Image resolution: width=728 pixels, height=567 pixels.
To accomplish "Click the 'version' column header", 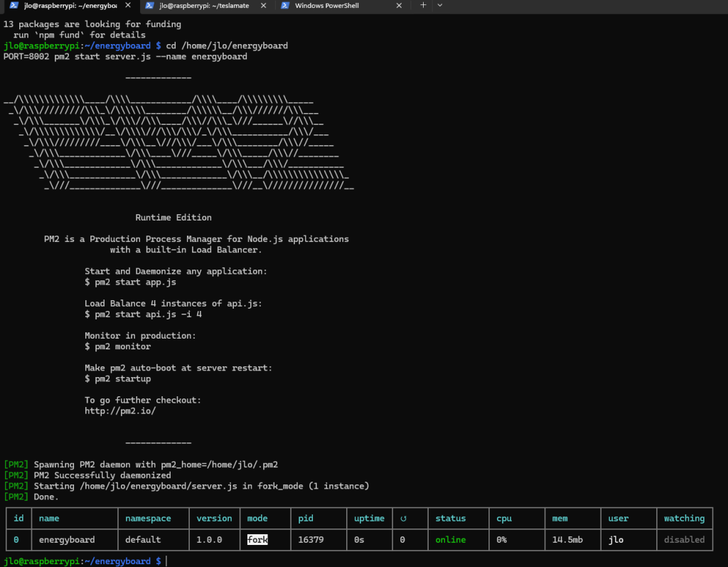I will [214, 518].
